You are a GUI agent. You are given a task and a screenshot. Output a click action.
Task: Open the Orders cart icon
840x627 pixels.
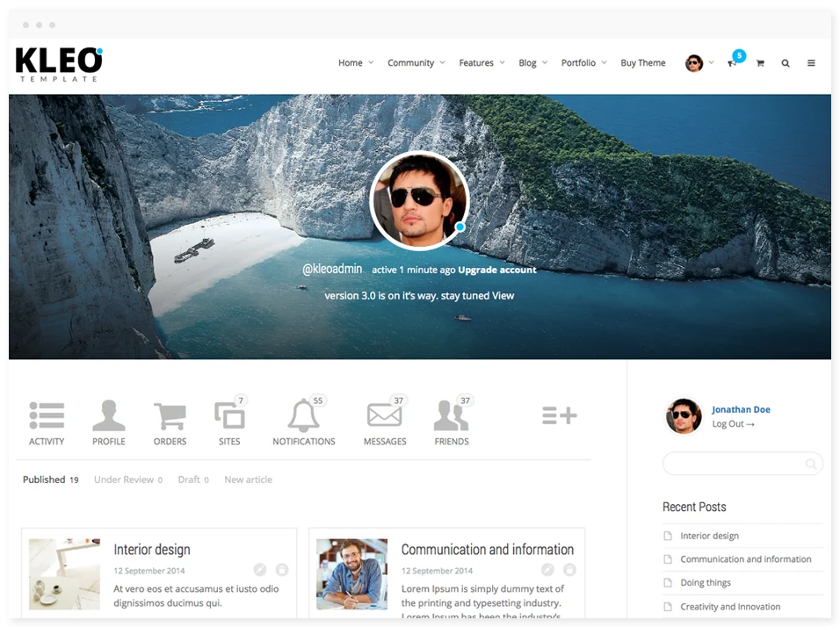point(170,415)
